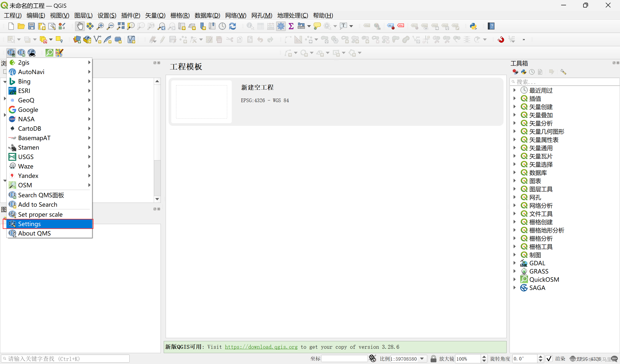Click the toolbox options wrench icon
This screenshot has height=364, width=620.
pyautogui.click(x=563, y=72)
